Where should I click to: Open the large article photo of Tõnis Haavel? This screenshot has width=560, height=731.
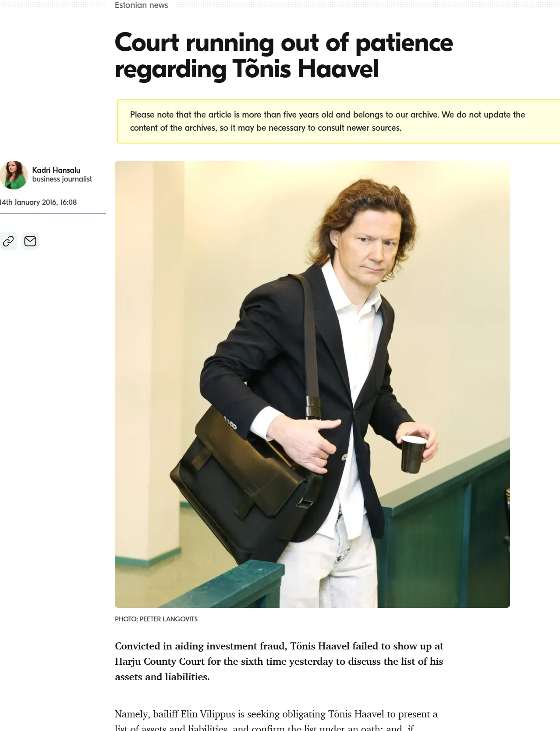click(x=312, y=384)
